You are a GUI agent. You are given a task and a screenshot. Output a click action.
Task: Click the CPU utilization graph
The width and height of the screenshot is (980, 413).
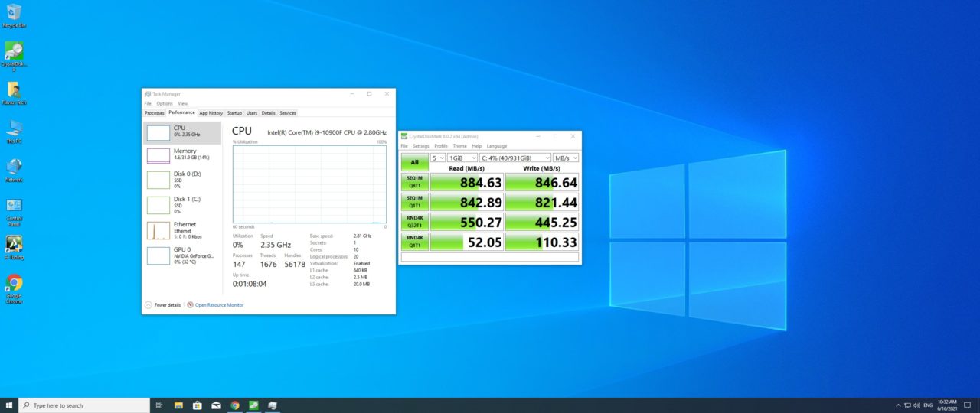click(309, 184)
